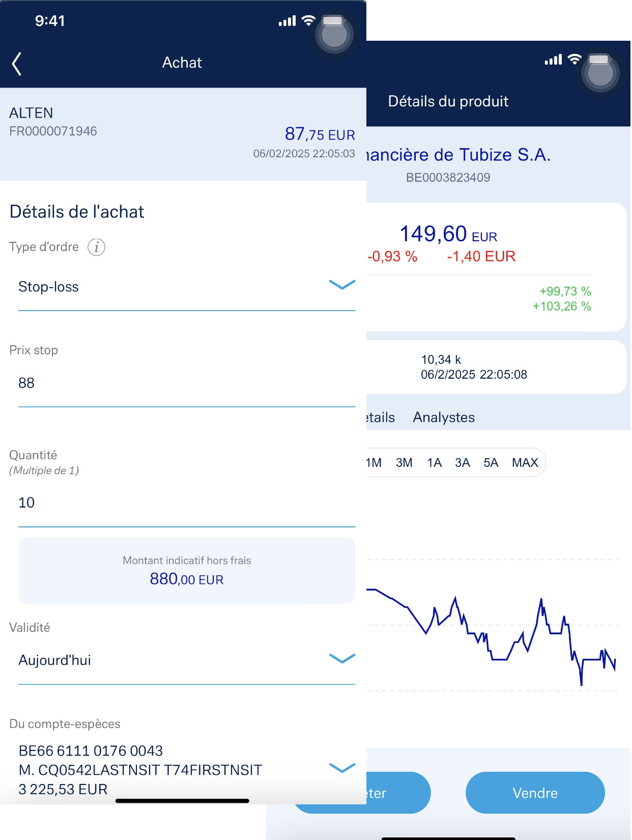Image resolution: width=632 pixels, height=840 pixels.
Task: Expand the Aujourd'hui validity dropdown
Action: click(187, 660)
